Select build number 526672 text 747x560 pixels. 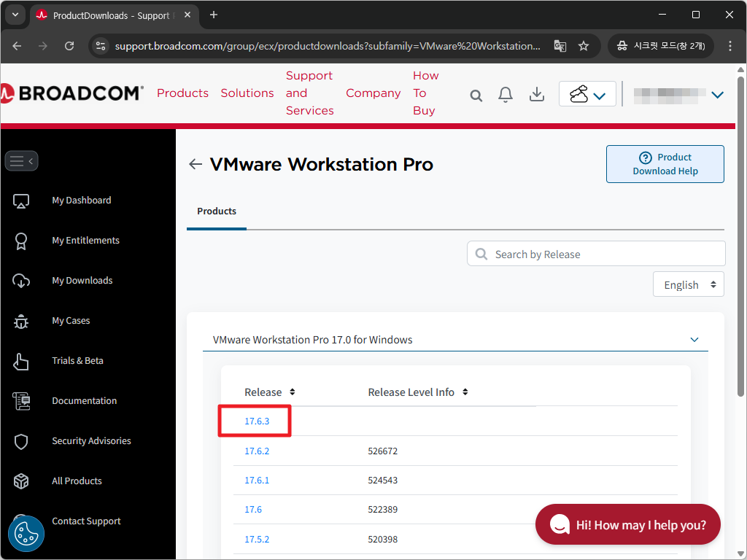click(382, 451)
